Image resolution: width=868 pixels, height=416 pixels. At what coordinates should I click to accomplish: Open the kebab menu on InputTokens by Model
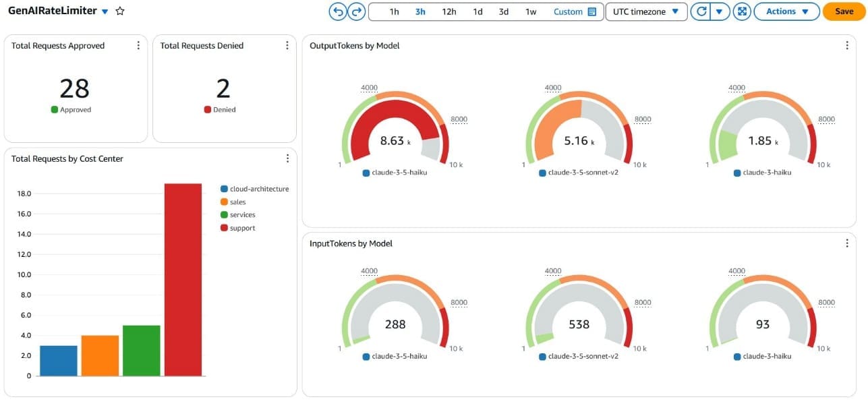click(x=847, y=243)
